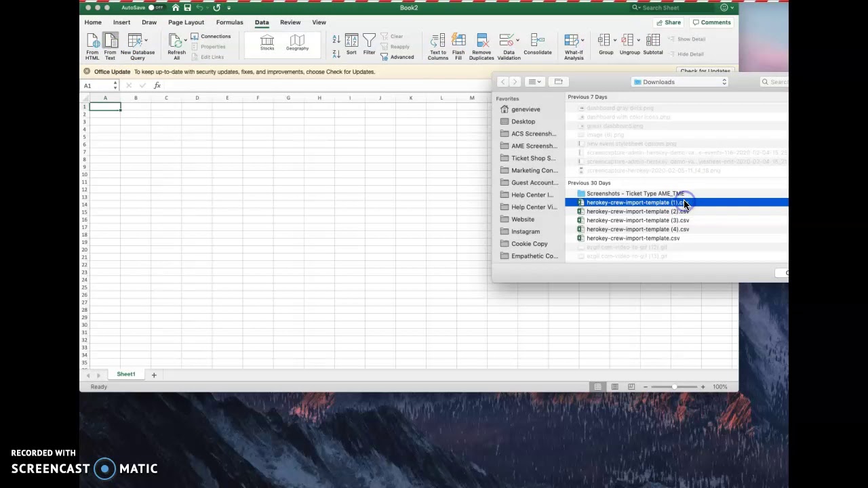Select the Text to Columns tool
The height and width of the screenshot is (488, 868).
click(438, 46)
